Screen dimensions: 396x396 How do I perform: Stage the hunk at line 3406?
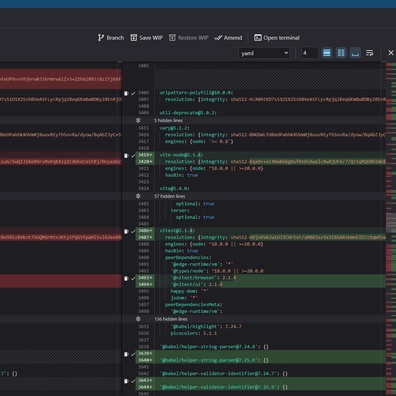pos(133,93)
